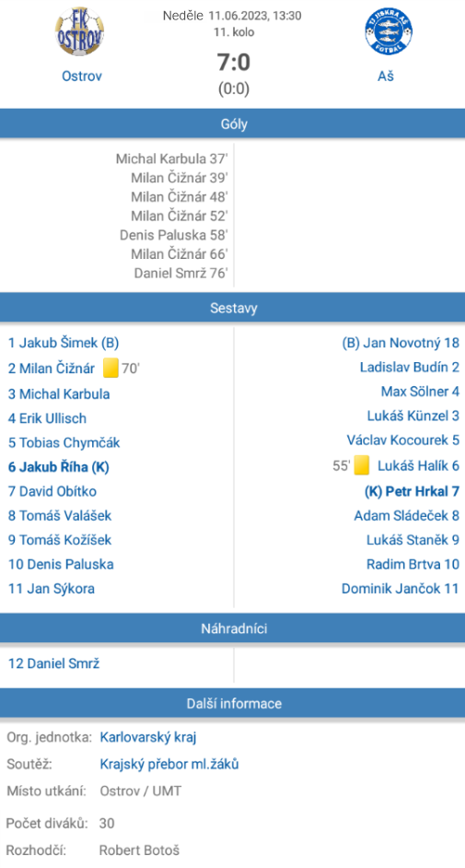
Task: Click the Náhradníci section header
Action: pyautogui.click(x=232, y=628)
